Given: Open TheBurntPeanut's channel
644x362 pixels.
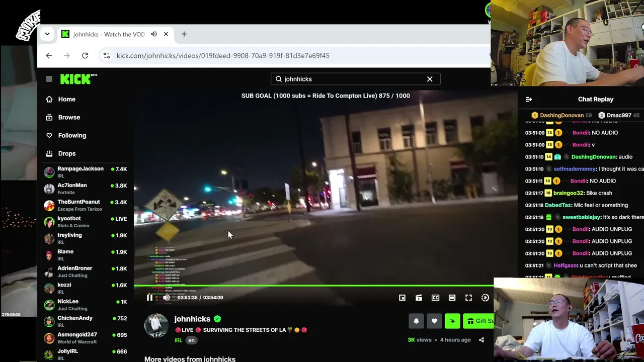Looking at the screenshot, I should tap(86, 205).
